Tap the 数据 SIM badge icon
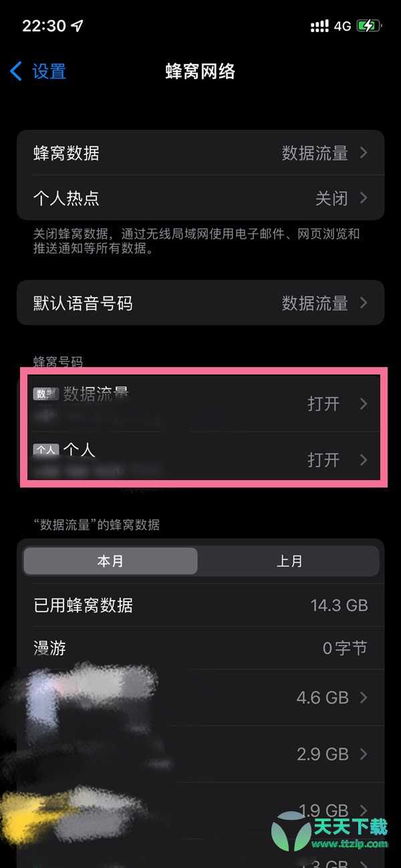The image size is (401, 868). pos(46,394)
